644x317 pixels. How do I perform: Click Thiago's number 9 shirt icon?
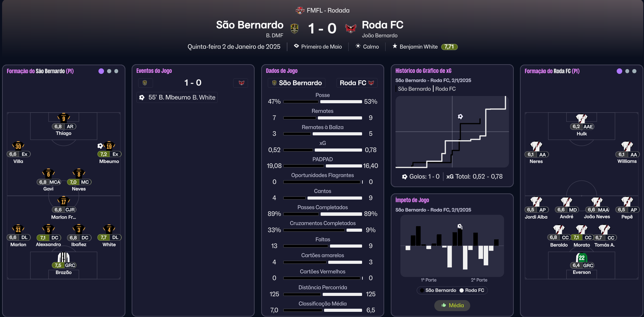[64, 118]
